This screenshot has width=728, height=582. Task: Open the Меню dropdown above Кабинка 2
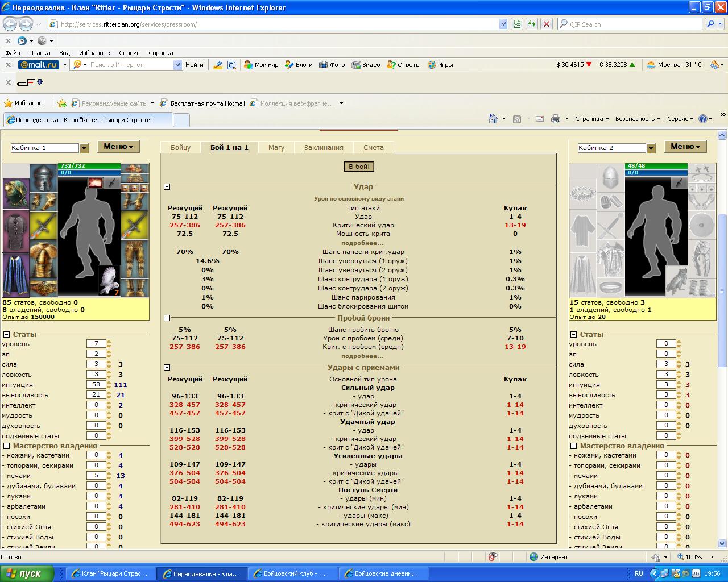pos(685,147)
